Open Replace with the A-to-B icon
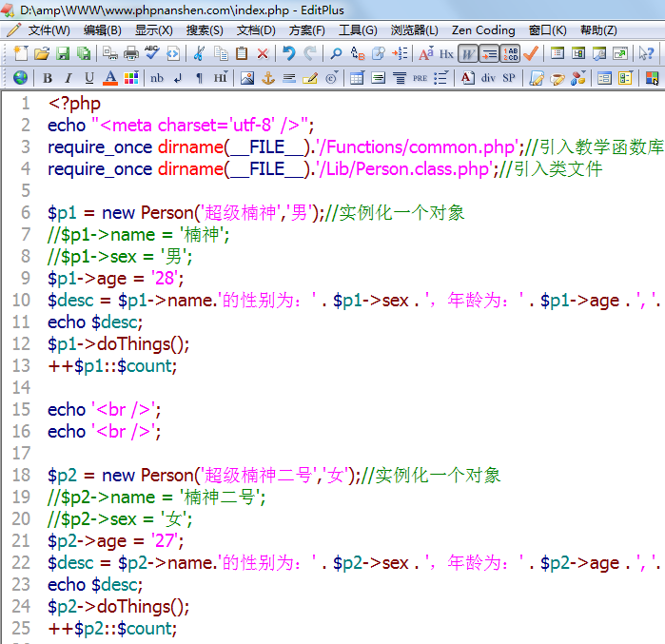The width and height of the screenshot is (665, 644). [358, 53]
